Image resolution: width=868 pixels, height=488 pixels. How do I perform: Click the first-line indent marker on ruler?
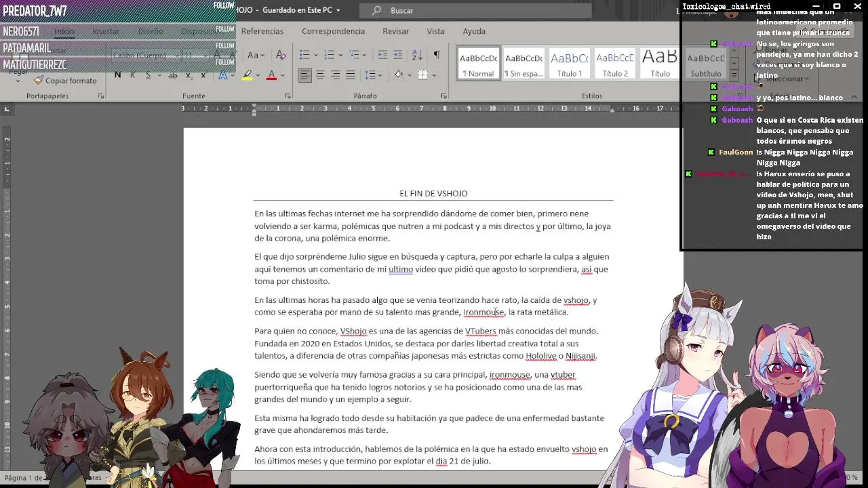[254, 106]
